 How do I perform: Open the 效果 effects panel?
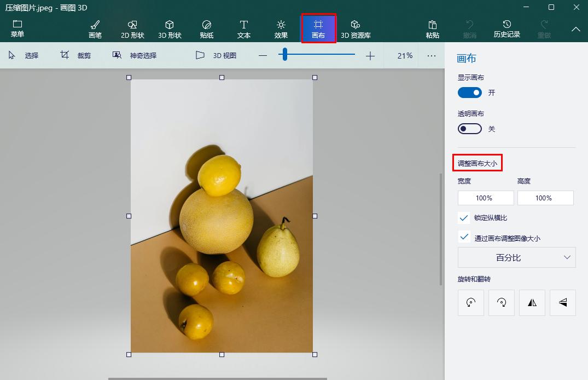281,29
